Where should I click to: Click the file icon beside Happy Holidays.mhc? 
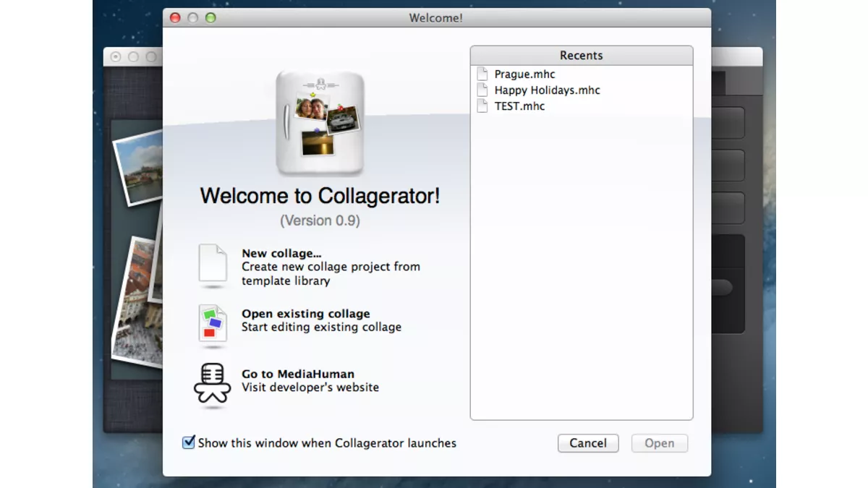(x=483, y=90)
